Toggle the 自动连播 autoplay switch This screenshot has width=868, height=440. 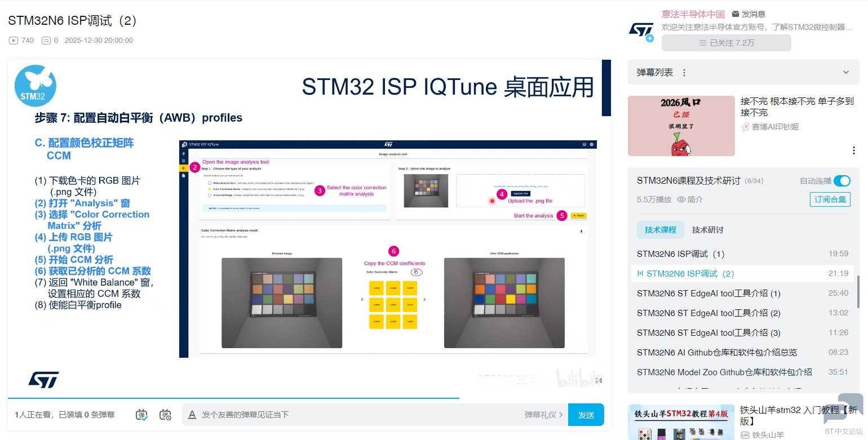[842, 181]
